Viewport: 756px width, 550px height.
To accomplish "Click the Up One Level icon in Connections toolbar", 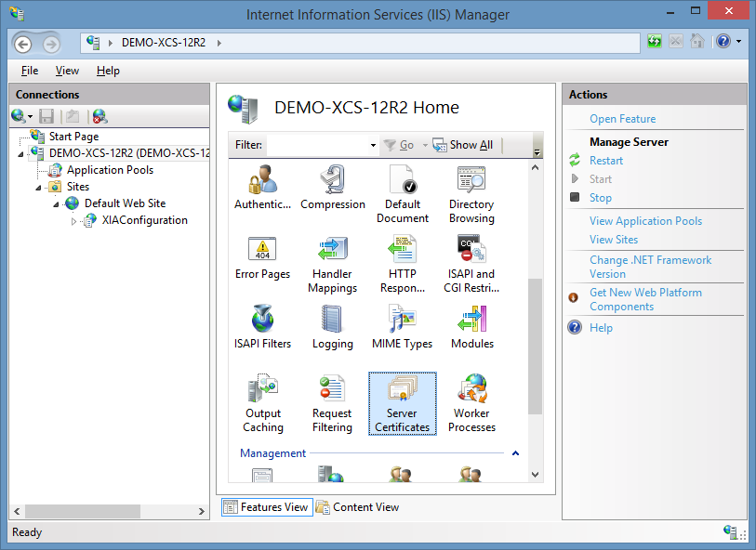I will 73,116.
